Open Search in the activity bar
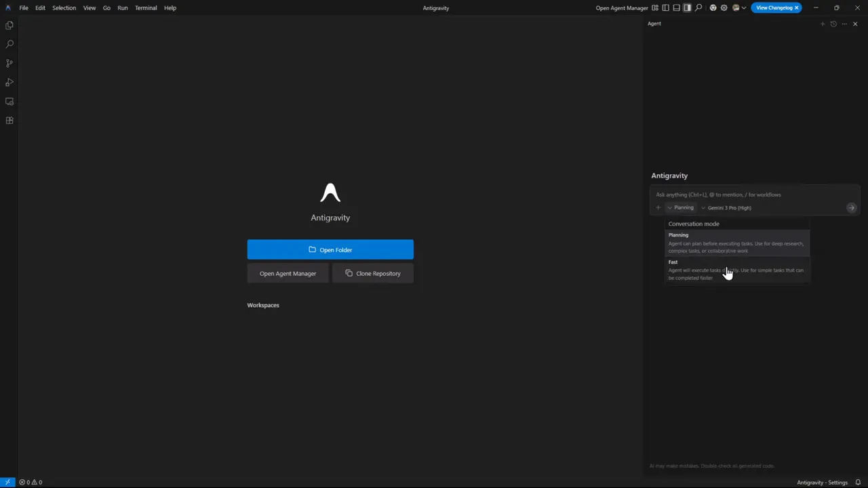The image size is (868, 488). [x=9, y=43]
